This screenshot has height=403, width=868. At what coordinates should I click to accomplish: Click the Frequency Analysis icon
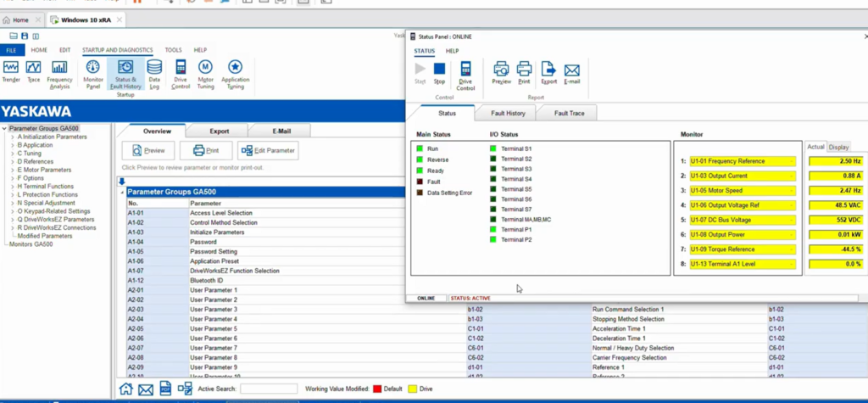click(59, 72)
